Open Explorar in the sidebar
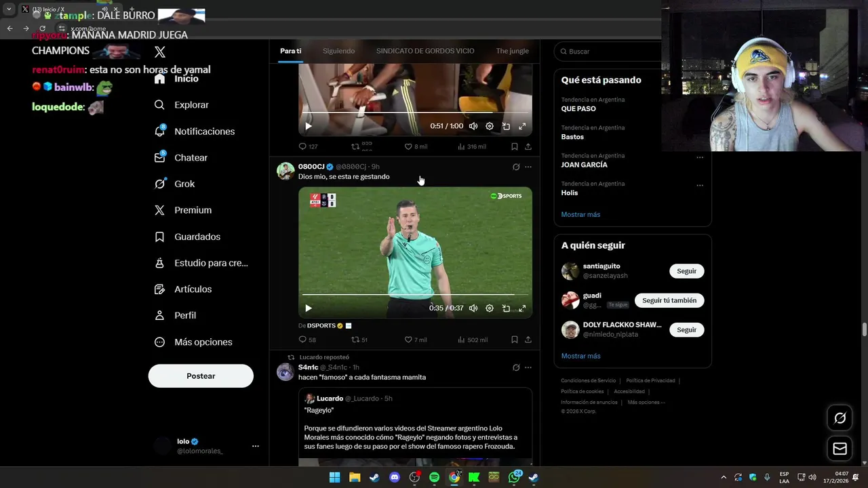 point(182,105)
